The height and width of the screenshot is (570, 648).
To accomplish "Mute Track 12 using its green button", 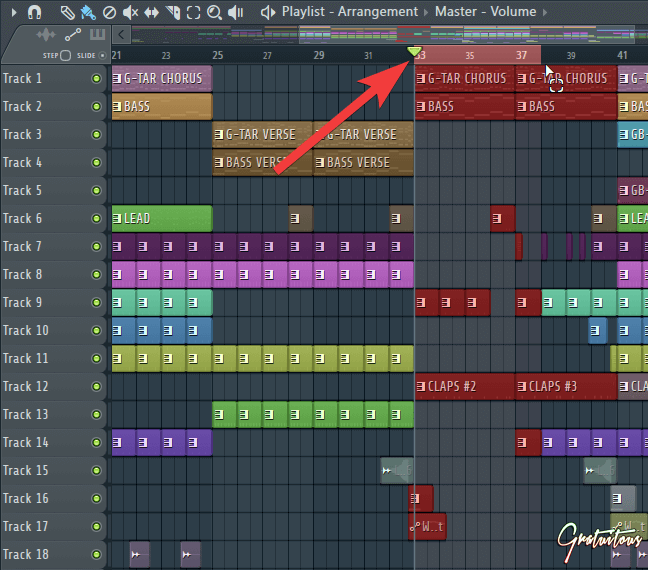I will [x=96, y=386].
